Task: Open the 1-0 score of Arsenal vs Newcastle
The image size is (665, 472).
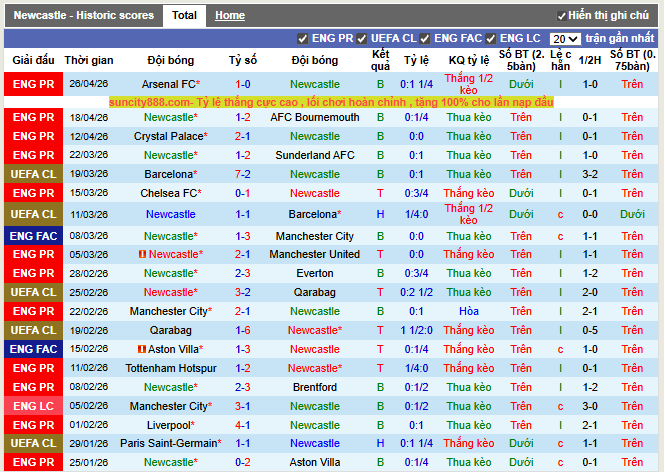Action: pyautogui.click(x=243, y=84)
